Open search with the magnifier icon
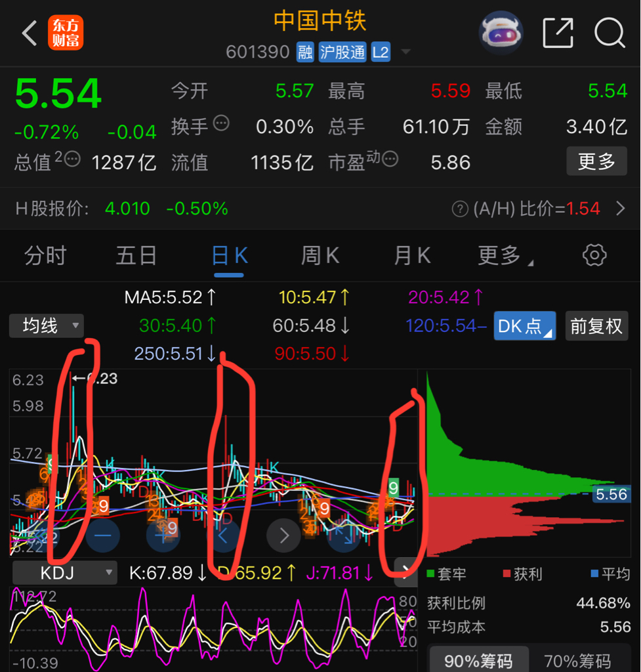The height and width of the screenshot is (672, 641). click(x=610, y=33)
